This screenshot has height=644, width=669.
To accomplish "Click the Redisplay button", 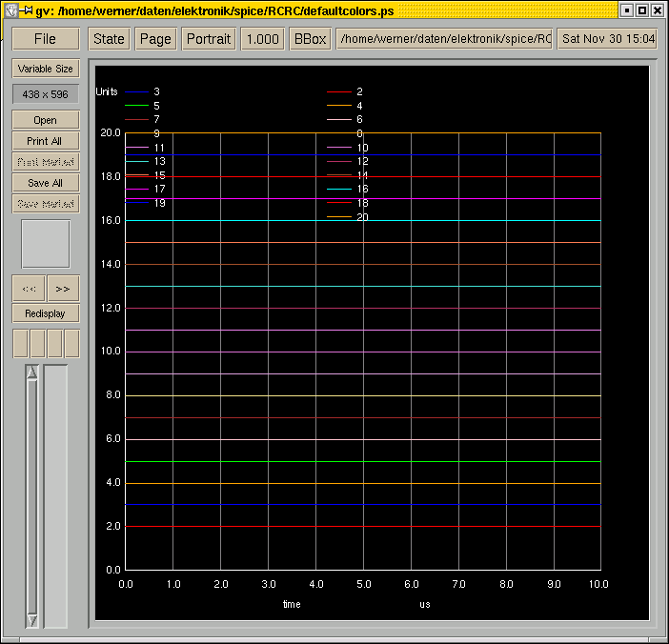I will (45, 313).
